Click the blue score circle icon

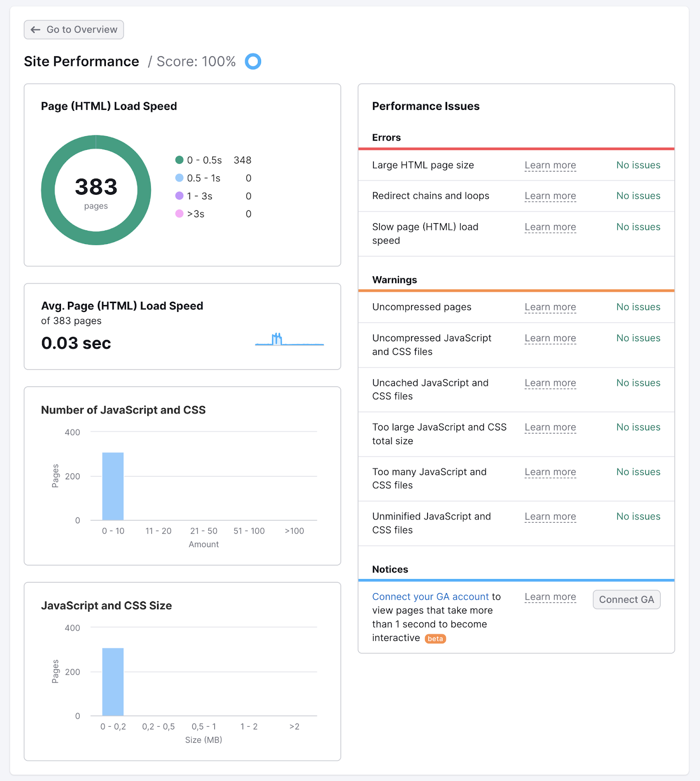tap(253, 62)
